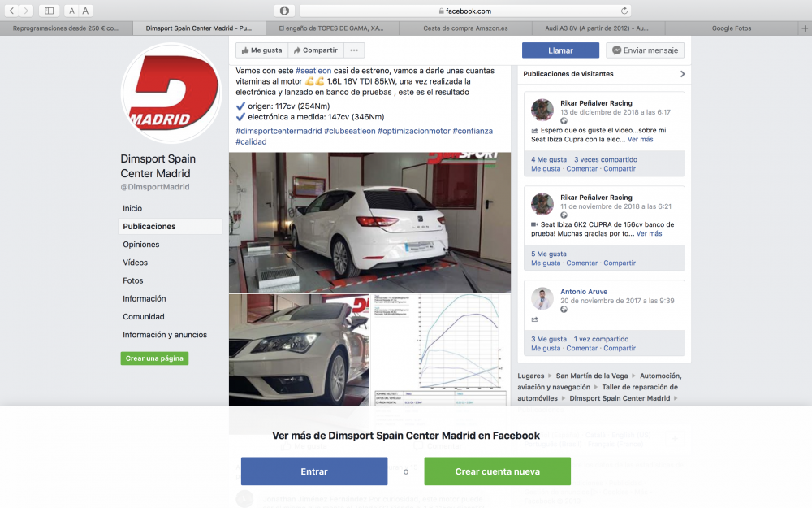This screenshot has height=508, width=812.
Task: Click the facebook.com address bar
Action: (x=465, y=11)
